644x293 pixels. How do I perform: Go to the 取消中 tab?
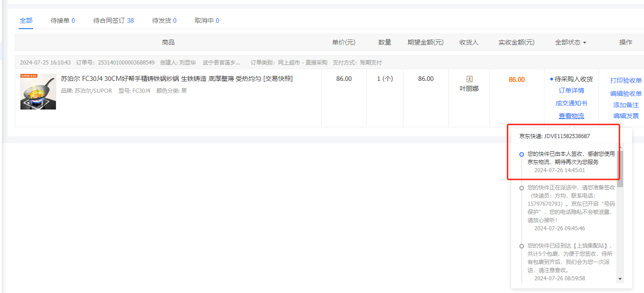(x=207, y=20)
